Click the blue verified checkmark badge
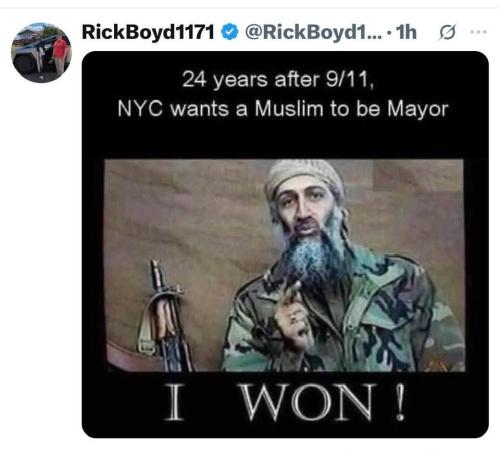The image size is (500, 449). pyautogui.click(x=230, y=32)
